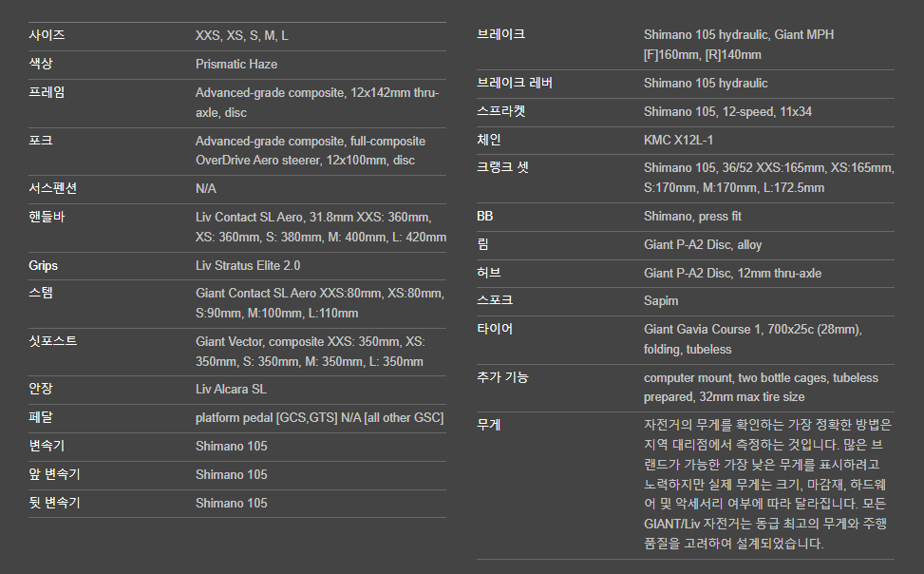Click the '무게' label
The image size is (924, 574).
(x=488, y=425)
